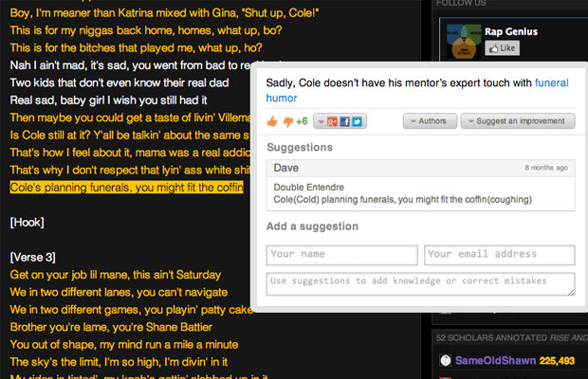Open annotation for 'Then maybe you could get' line

coord(130,117)
